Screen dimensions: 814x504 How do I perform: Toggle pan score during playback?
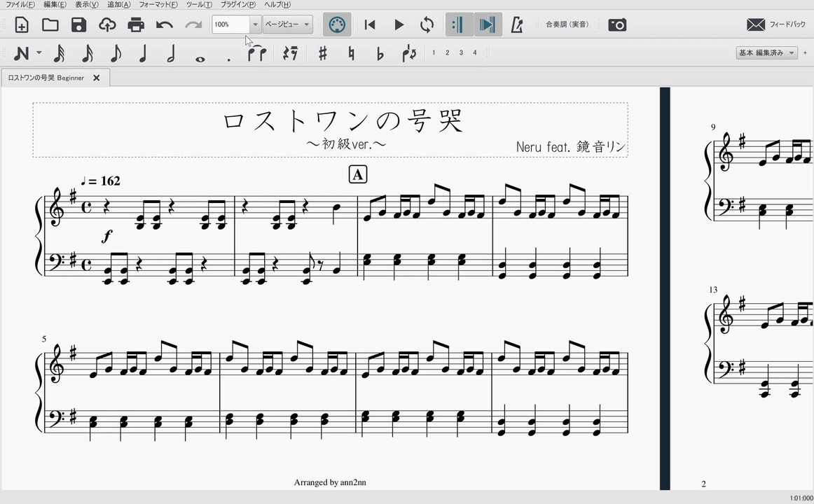(x=488, y=25)
